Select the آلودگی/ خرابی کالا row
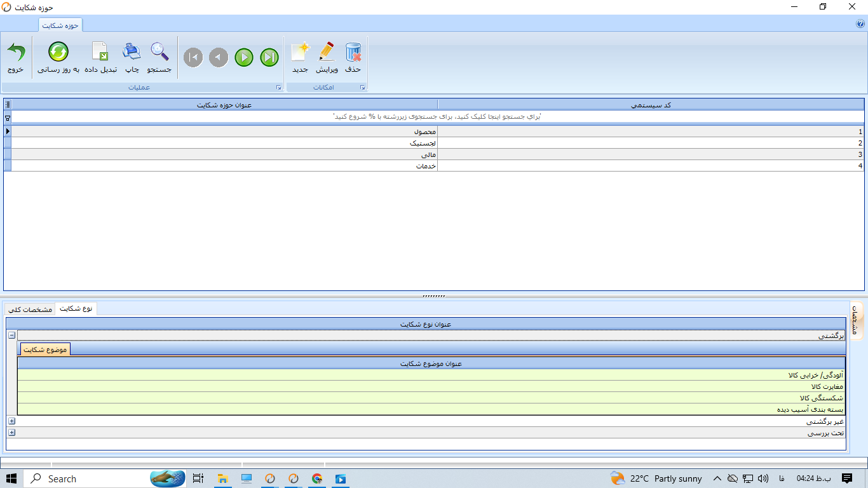This screenshot has width=868, height=488. tap(431, 375)
